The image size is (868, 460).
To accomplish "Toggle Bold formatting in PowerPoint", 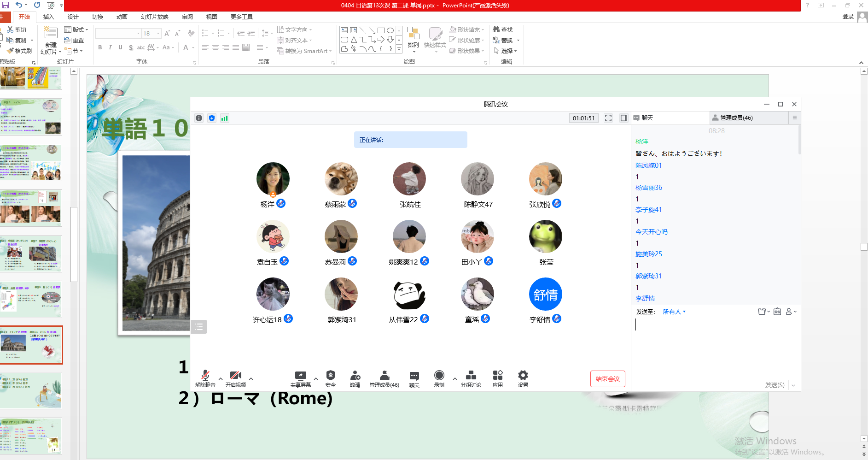I will pyautogui.click(x=100, y=47).
